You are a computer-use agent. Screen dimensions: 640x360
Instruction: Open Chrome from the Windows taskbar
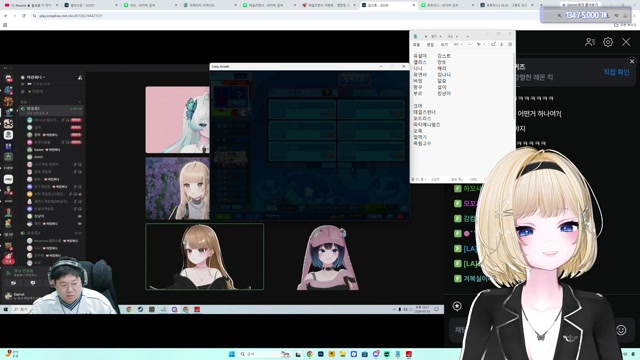pos(310,354)
